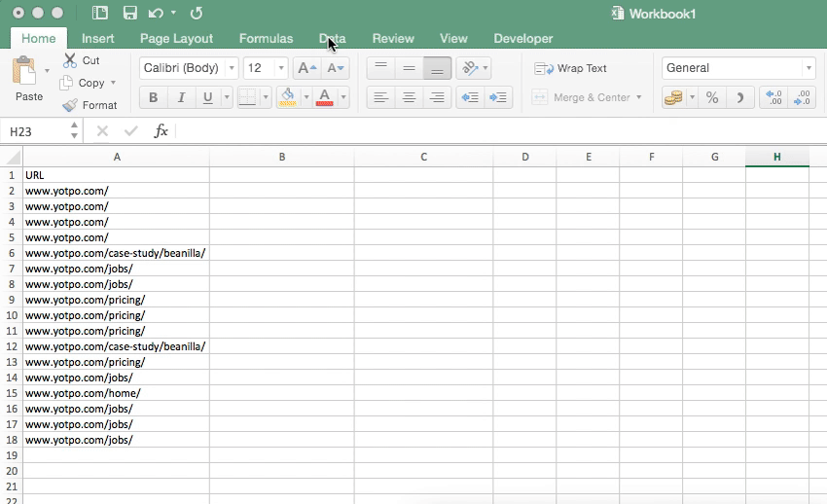Screen dimensions: 827x504
Task: Toggle Bold formatting
Action: [x=153, y=97]
